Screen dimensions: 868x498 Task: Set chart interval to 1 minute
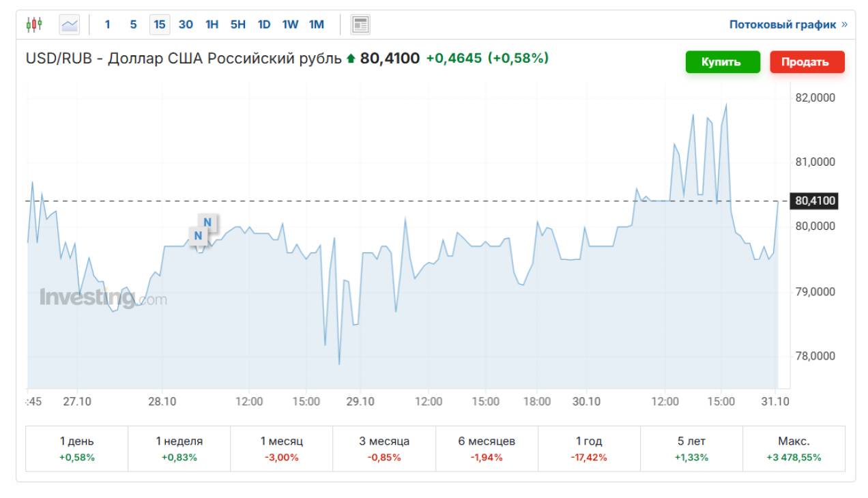coord(107,25)
